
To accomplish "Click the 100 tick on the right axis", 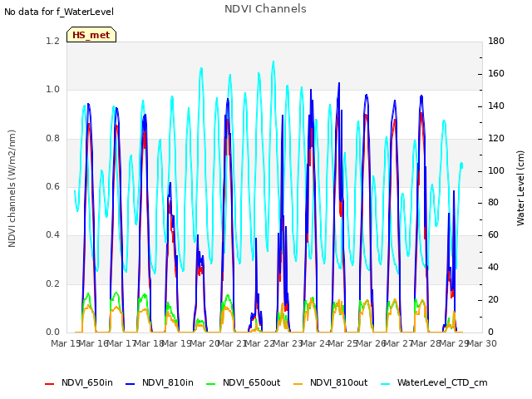I will (x=496, y=170).
